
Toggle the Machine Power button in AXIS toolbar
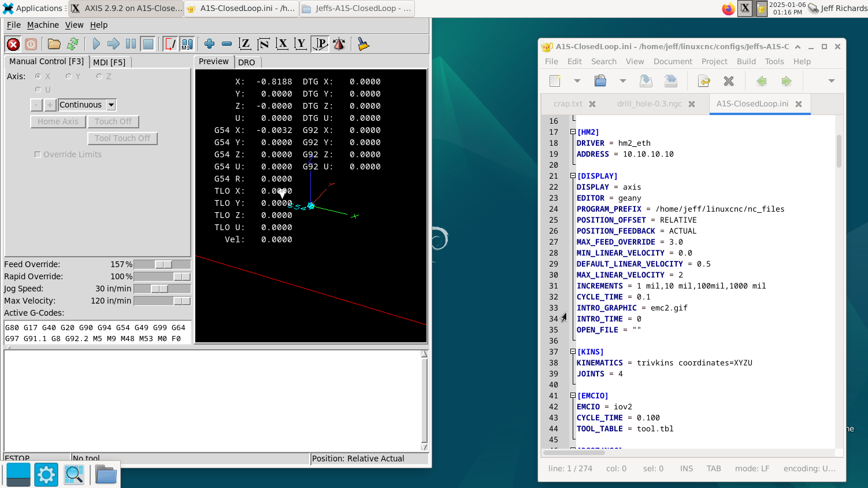(x=31, y=44)
